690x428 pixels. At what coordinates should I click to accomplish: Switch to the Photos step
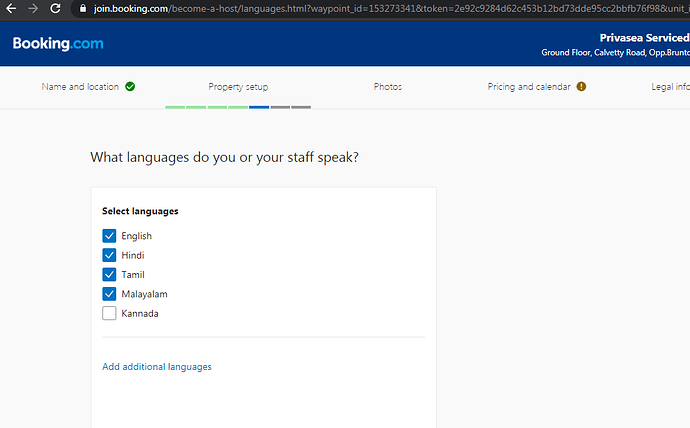coord(388,87)
